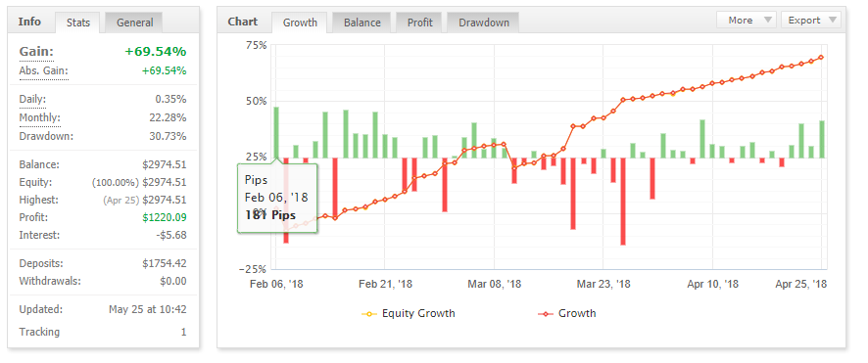
Task: Click the Apr 25, '18 axis label
Action: [801, 284]
